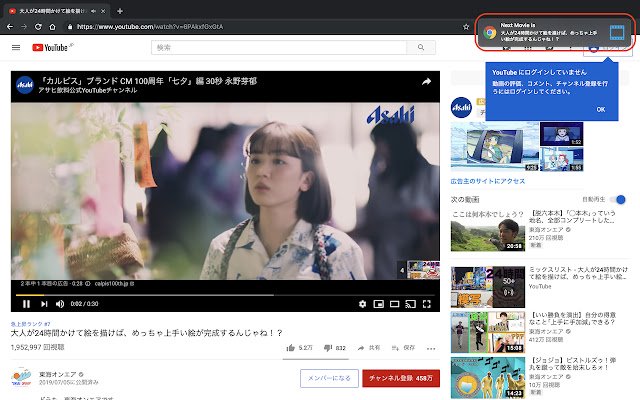Enable theater mode view
640x400 pixels.
(395, 304)
